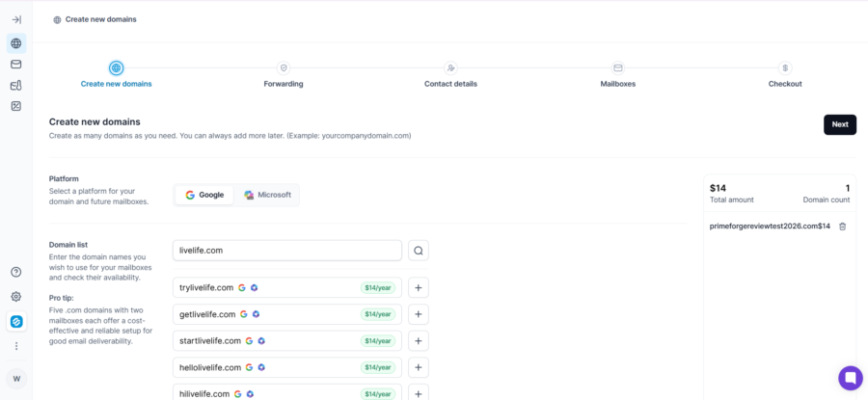Click the help question mark icon
Viewport: 868px width, 400px height.
click(x=16, y=272)
